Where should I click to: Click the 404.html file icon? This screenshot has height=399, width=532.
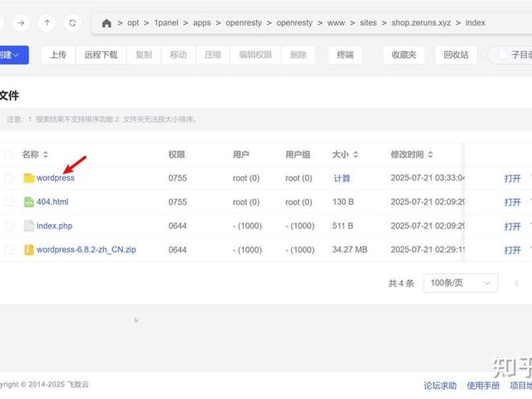(29, 202)
